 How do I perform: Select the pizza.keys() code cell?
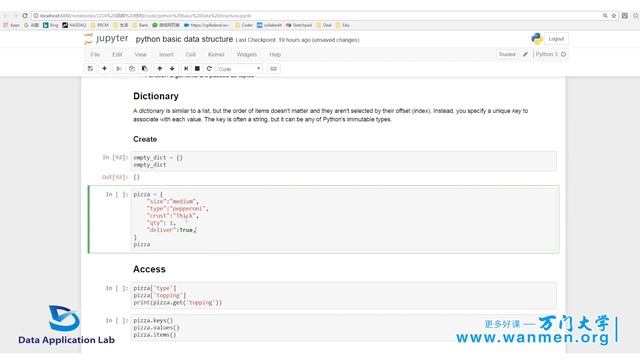click(343, 327)
